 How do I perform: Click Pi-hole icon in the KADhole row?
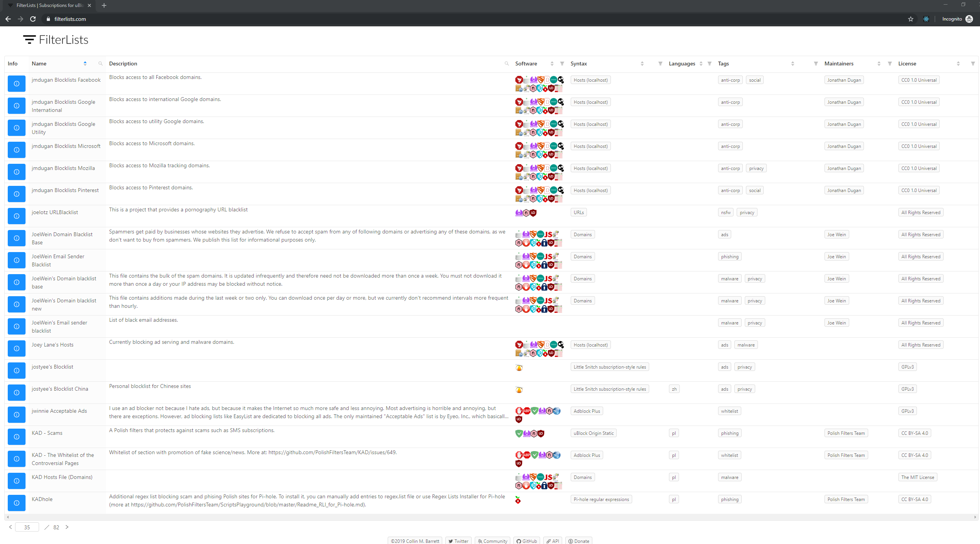(x=518, y=500)
